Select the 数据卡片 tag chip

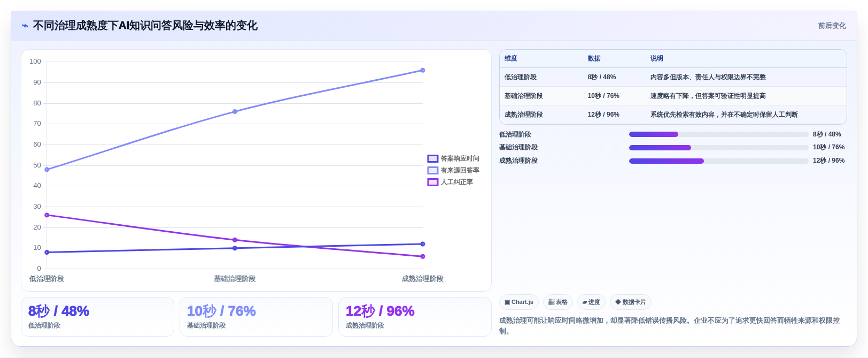[x=631, y=302]
